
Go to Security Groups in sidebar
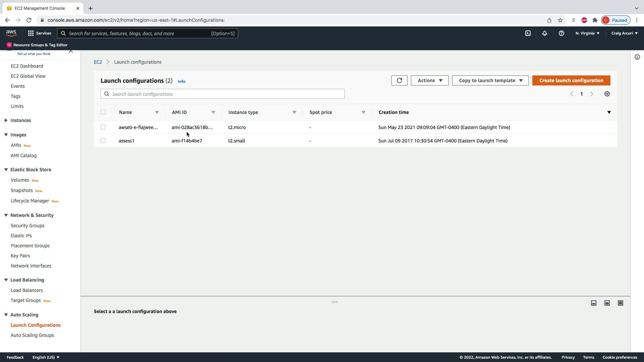28,226
